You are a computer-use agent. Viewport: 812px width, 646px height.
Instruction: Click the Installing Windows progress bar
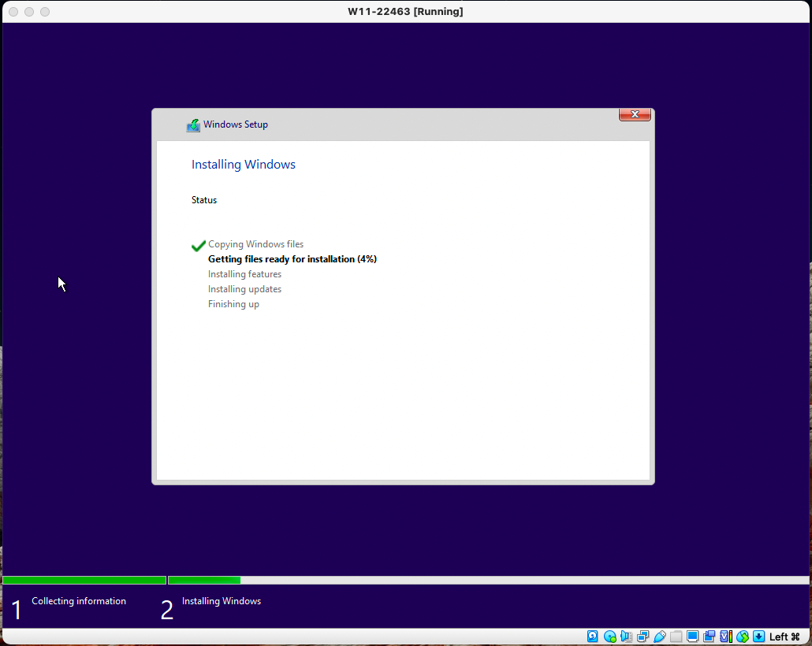point(488,581)
